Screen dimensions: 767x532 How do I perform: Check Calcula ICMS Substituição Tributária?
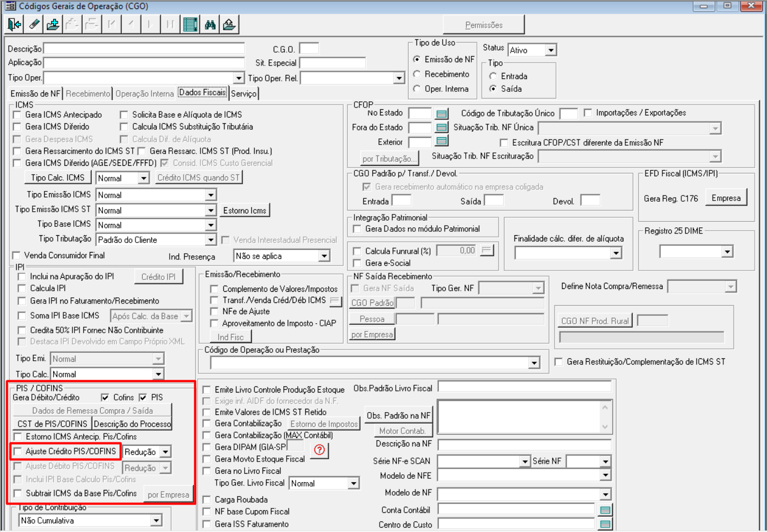pyautogui.click(x=124, y=127)
